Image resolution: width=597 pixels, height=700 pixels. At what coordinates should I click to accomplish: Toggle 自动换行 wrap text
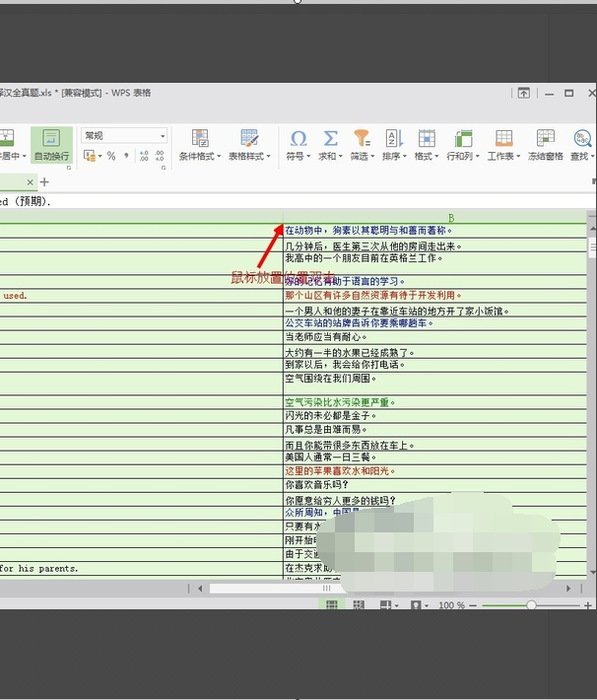(52, 145)
